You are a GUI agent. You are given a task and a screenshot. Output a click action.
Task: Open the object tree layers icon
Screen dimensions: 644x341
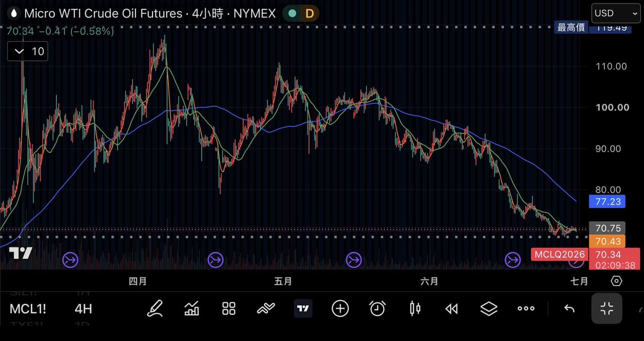click(x=489, y=308)
